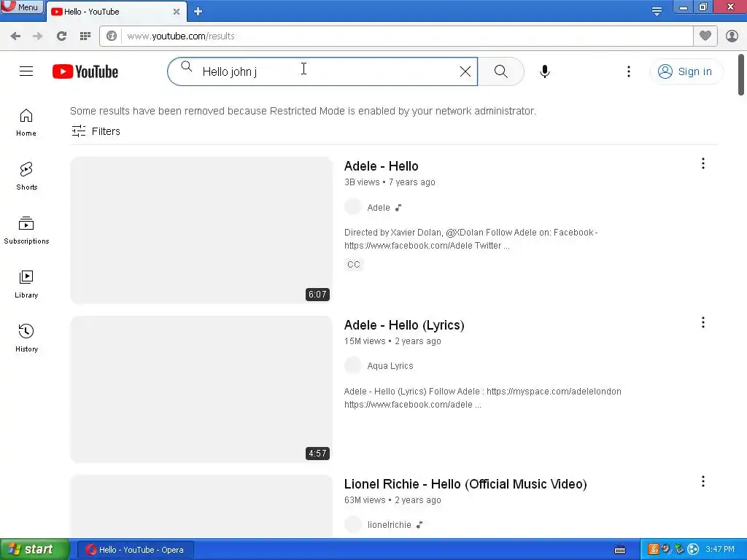Viewport: 747px width, 560px height.
Task: Click the Sign in button
Action: pos(685,71)
